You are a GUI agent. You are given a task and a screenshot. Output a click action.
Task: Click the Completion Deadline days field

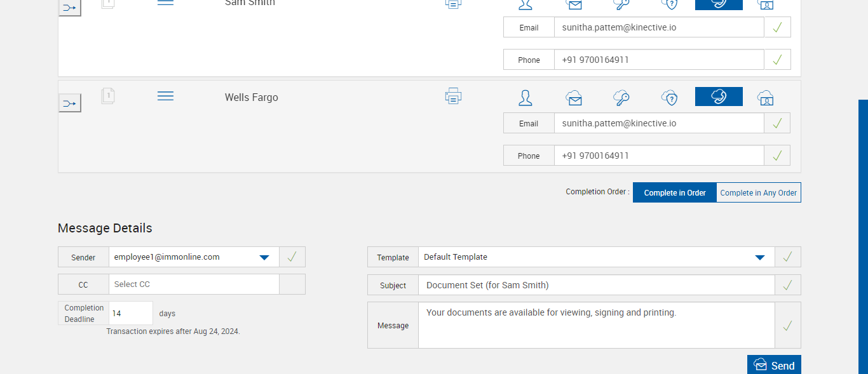click(x=130, y=313)
